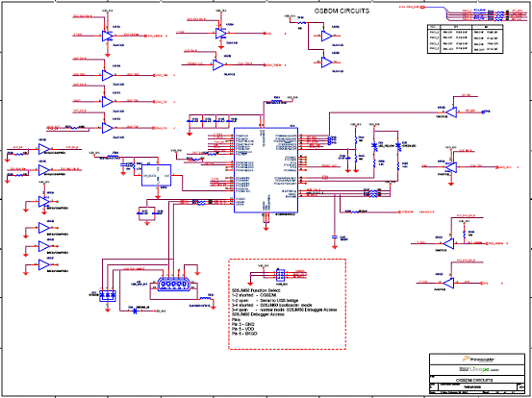Select the black-bordered jumper configuration table
The width and height of the screenshot is (532, 398).
click(x=465, y=38)
